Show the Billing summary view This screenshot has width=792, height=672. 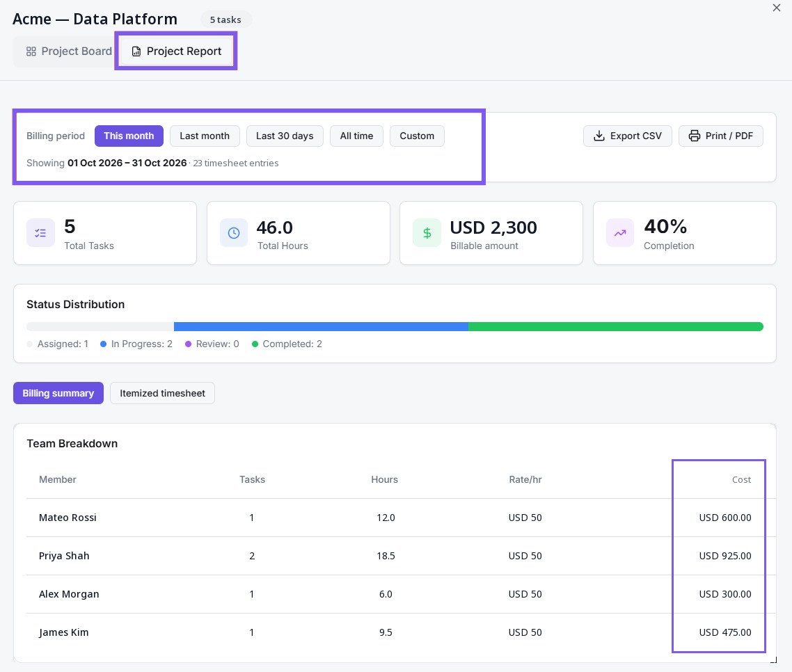pos(58,393)
